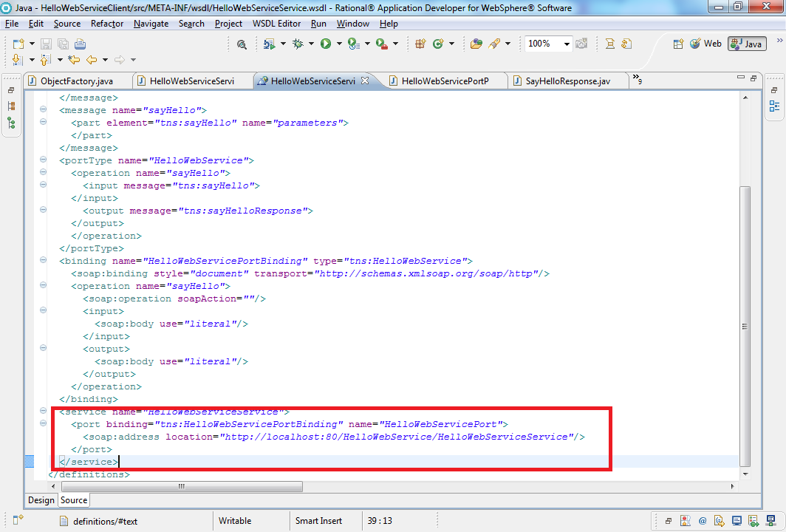Switch to the Java perspective

746,43
